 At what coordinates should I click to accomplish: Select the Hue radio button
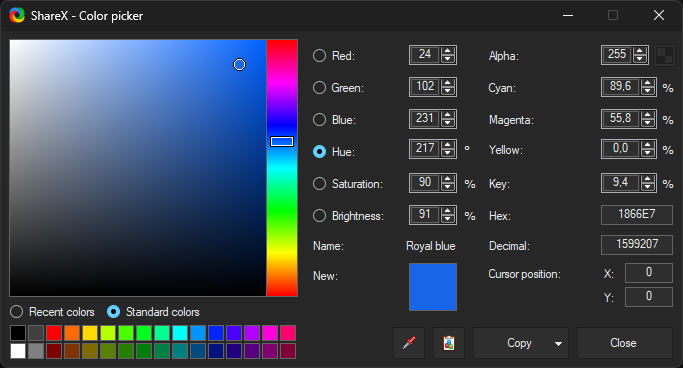coord(319,152)
